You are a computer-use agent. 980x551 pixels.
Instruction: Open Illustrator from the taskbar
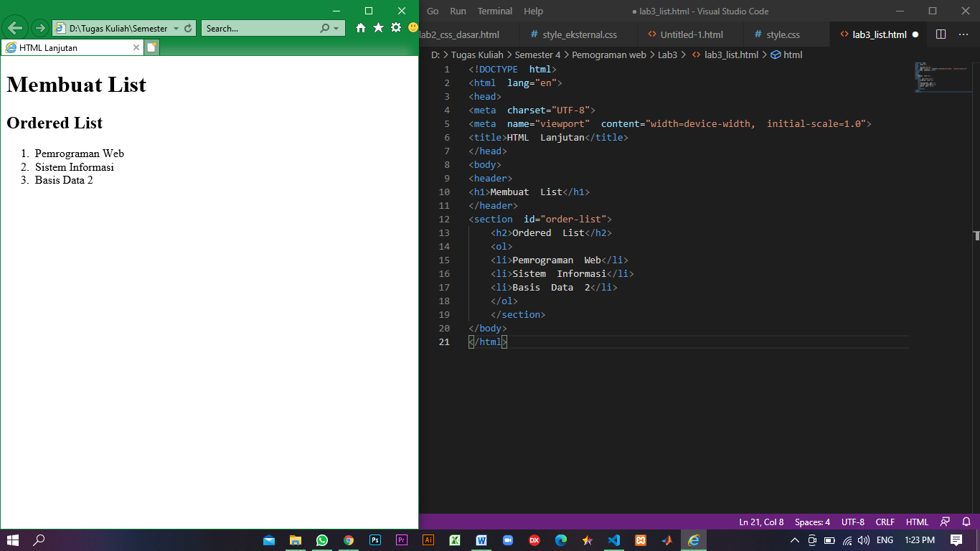click(428, 540)
